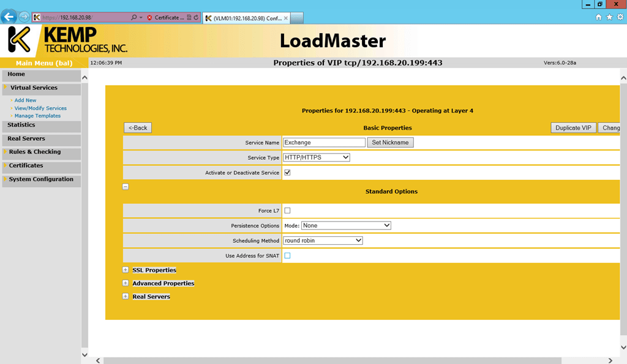The height and width of the screenshot is (364, 627).
Task: Enable the Force L7 checkbox
Action: [287, 210]
